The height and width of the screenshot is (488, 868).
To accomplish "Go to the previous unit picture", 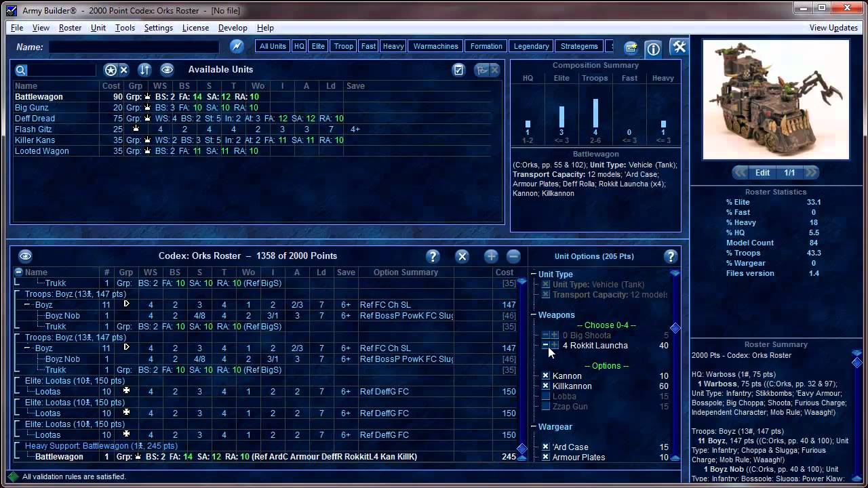I will [x=741, y=172].
